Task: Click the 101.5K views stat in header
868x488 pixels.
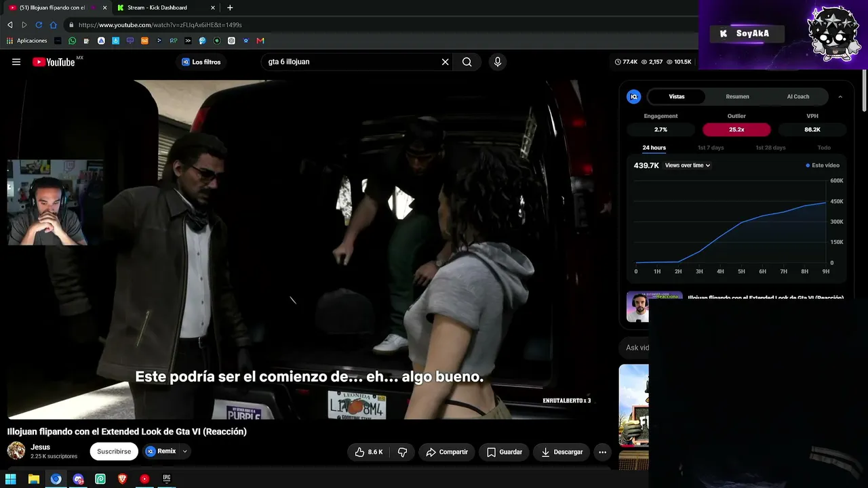Action: pyautogui.click(x=679, y=62)
